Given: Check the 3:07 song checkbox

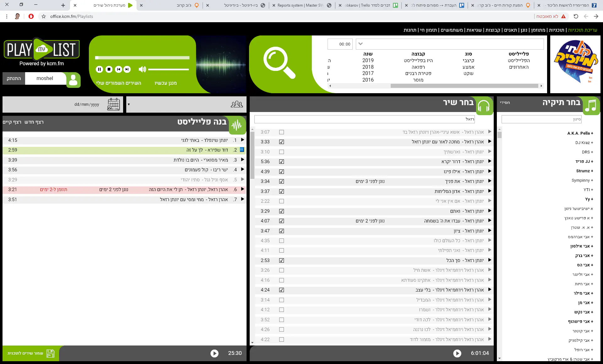Looking at the screenshot, I should (x=281, y=132).
